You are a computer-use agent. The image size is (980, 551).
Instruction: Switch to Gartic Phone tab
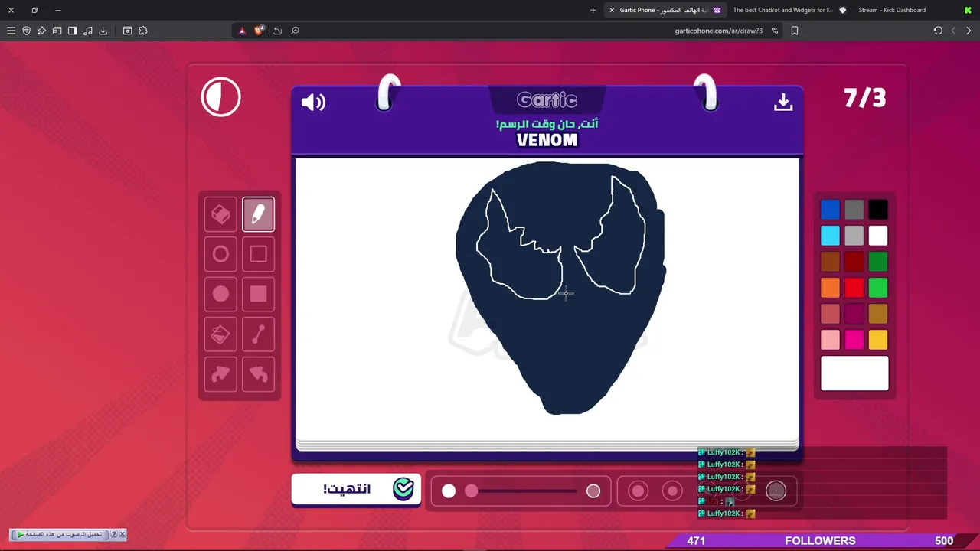(665, 10)
